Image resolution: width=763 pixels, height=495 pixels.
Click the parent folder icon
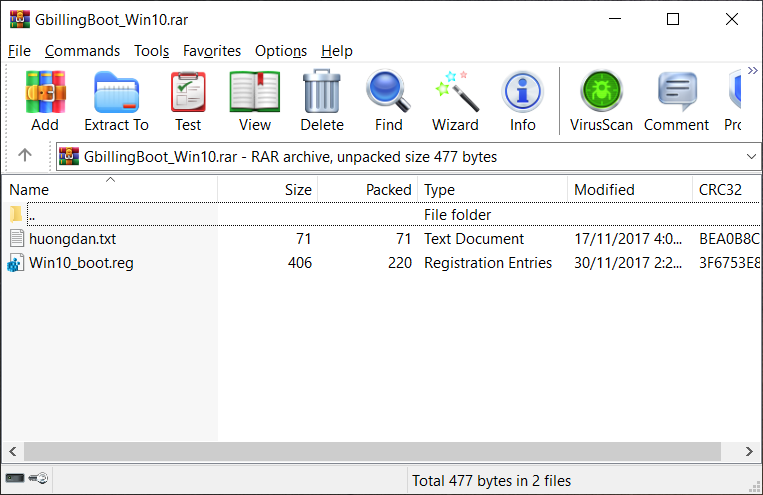coord(16,214)
